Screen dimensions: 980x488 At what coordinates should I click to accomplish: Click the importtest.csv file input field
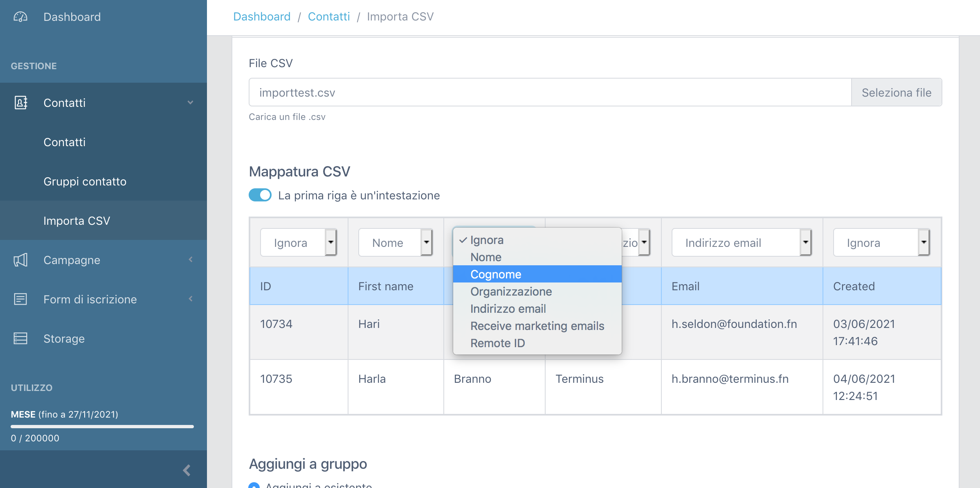click(x=550, y=93)
